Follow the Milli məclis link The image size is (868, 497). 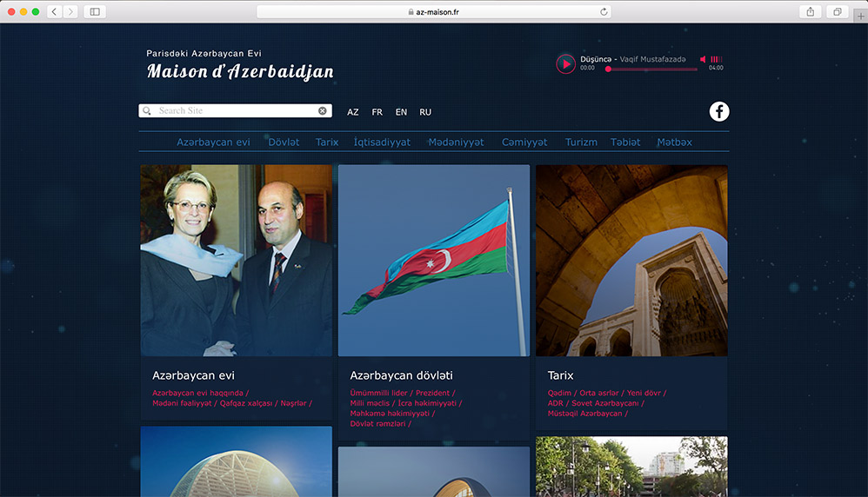[x=370, y=403]
